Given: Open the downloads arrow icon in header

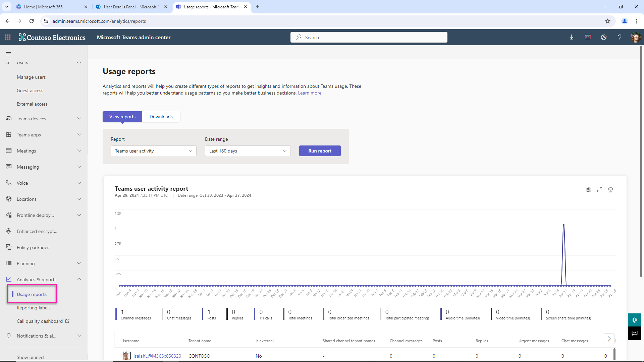Looking at the screenshot, I should [572, 37].
